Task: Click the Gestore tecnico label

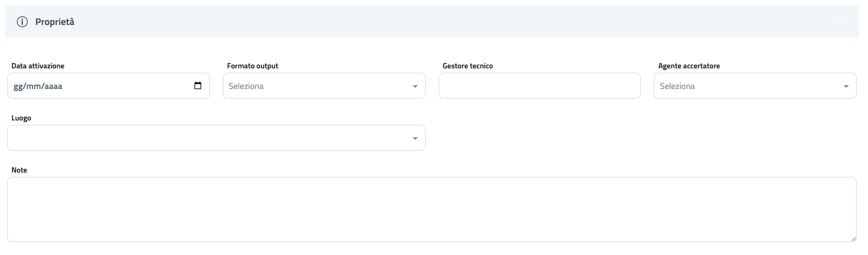Action: 468,66
